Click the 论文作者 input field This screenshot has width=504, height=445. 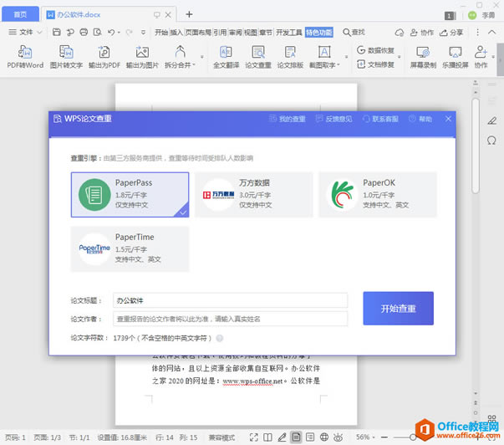[x=230, y=319]
